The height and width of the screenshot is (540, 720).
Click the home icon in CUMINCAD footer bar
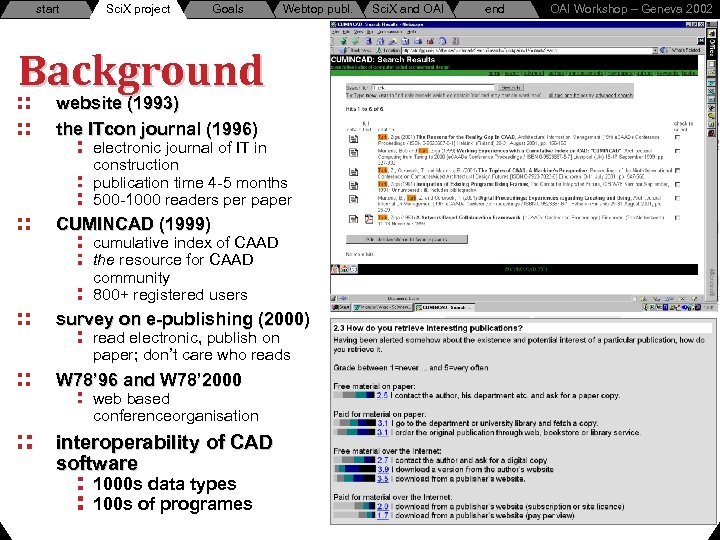tap(344, 269)
